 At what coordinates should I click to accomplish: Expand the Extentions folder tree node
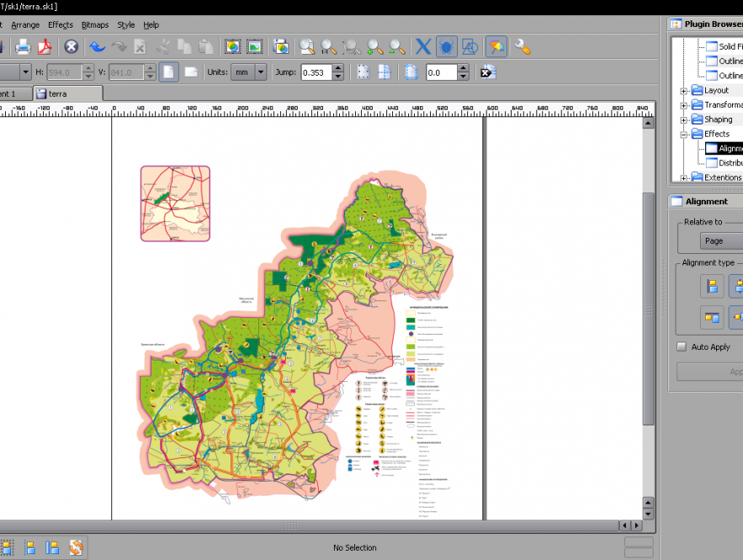pos(683,178)
